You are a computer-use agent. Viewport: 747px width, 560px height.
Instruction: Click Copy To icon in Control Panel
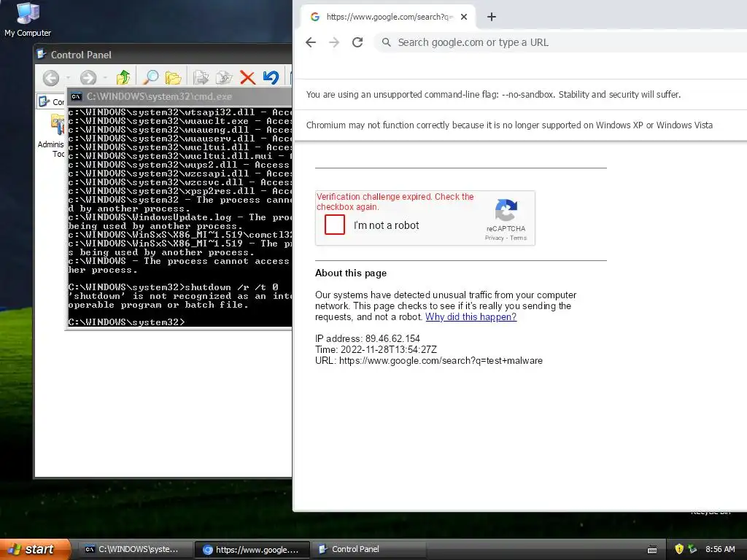pos(224,77)
